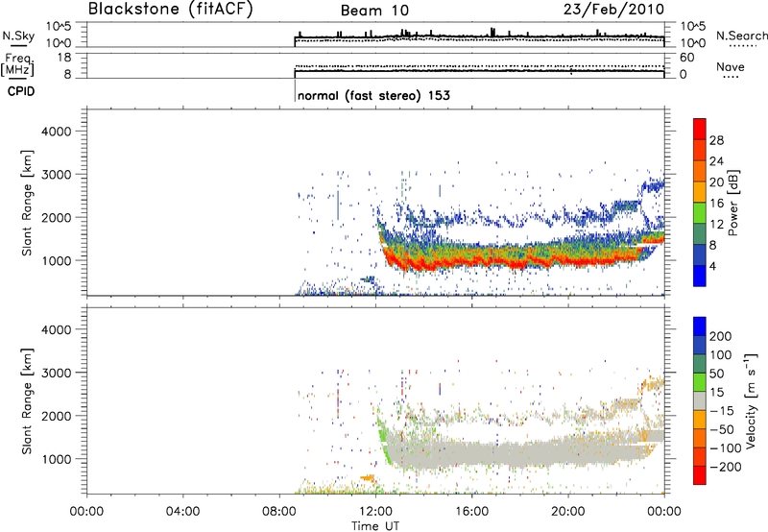Click the -15 tick on the velocity scale
This screenshot has width=768, height=532.
[x=722, y=411]
